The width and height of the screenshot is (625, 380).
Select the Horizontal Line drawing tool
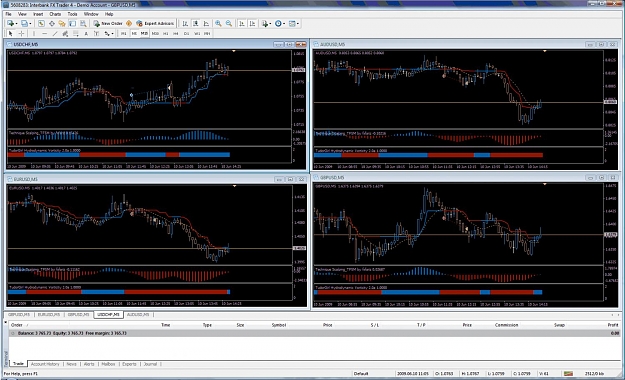44,33
